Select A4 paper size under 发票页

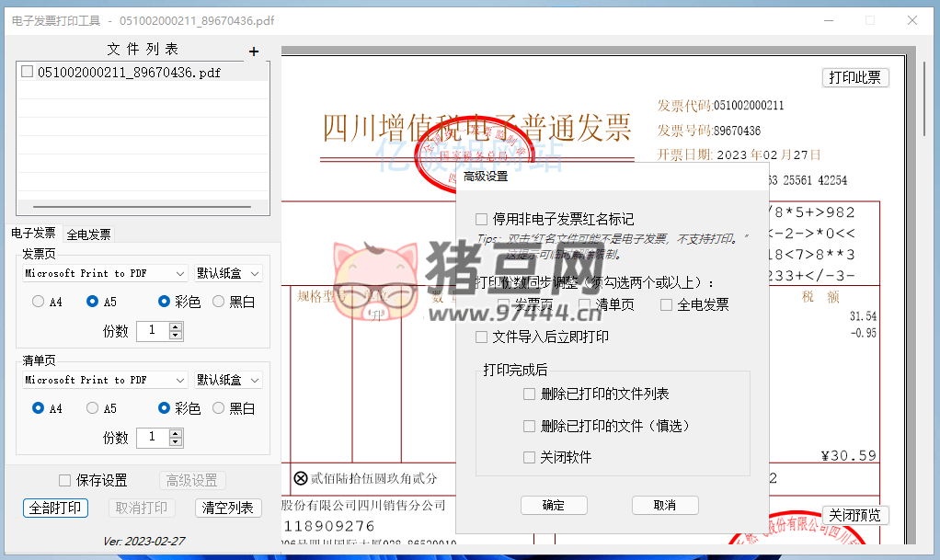click(x=39, y=301)
